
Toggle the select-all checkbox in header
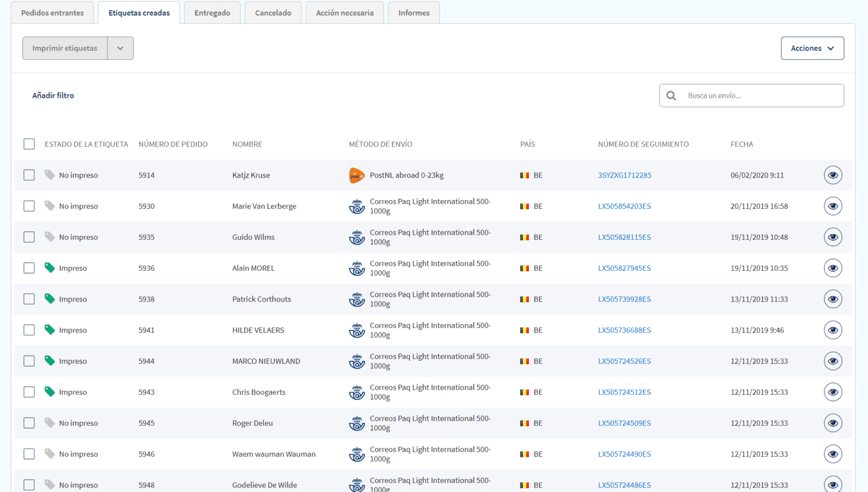tap(29, 144)
